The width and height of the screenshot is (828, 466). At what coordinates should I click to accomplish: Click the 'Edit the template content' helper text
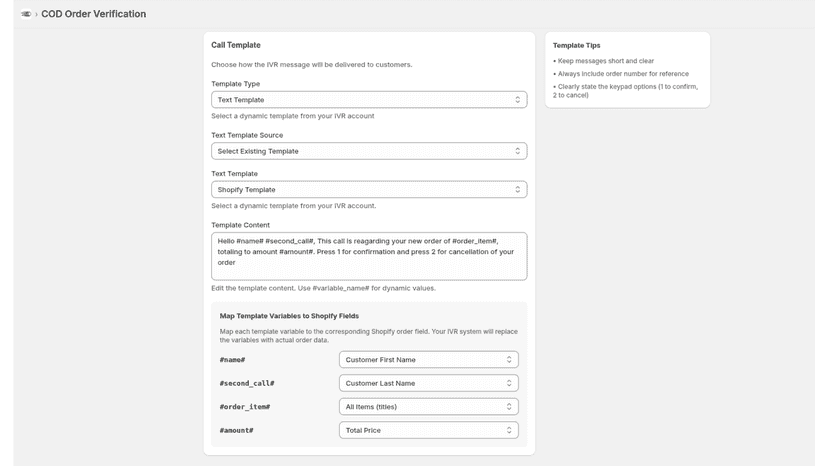click(324, 288)
